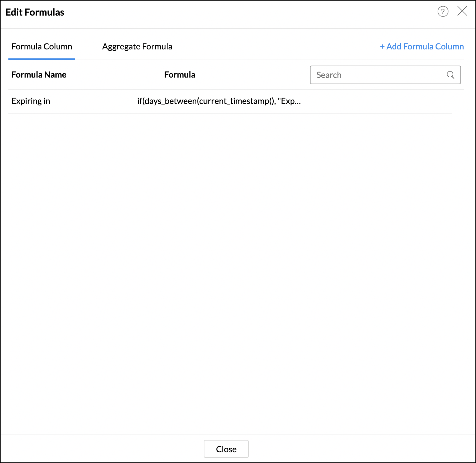The height and width of the screenshot is (463, 476).
Task: Click the search magnifier icon
Action: [450, 75]
